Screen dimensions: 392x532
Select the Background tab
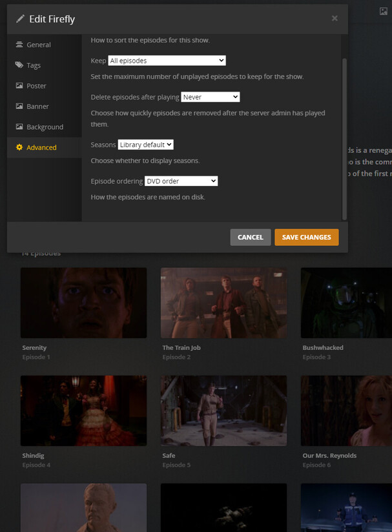tap(45, 127)
